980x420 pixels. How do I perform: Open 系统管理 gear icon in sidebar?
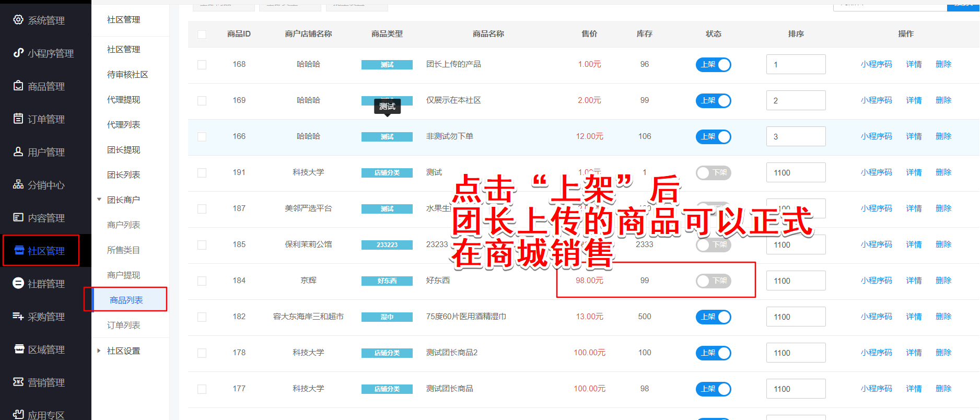[x=18, y=20]
